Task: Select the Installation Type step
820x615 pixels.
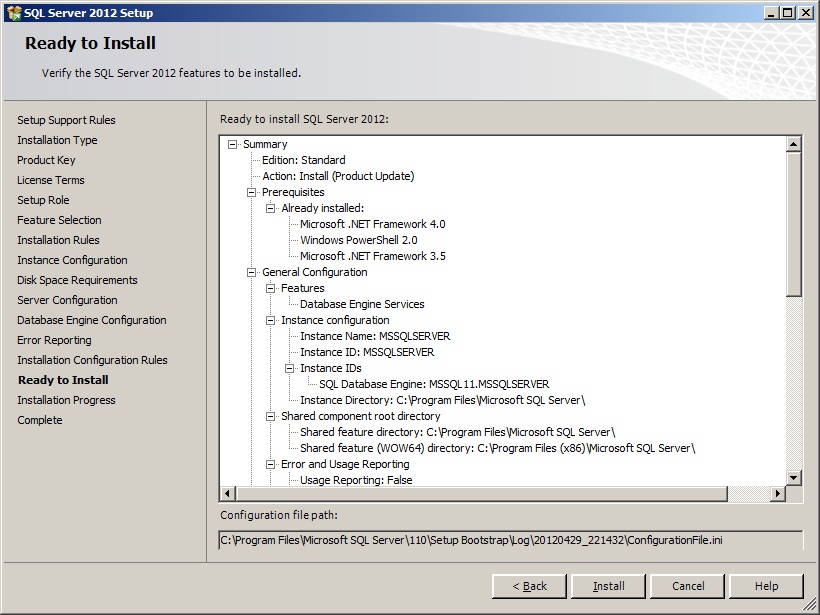Action: 57,140
